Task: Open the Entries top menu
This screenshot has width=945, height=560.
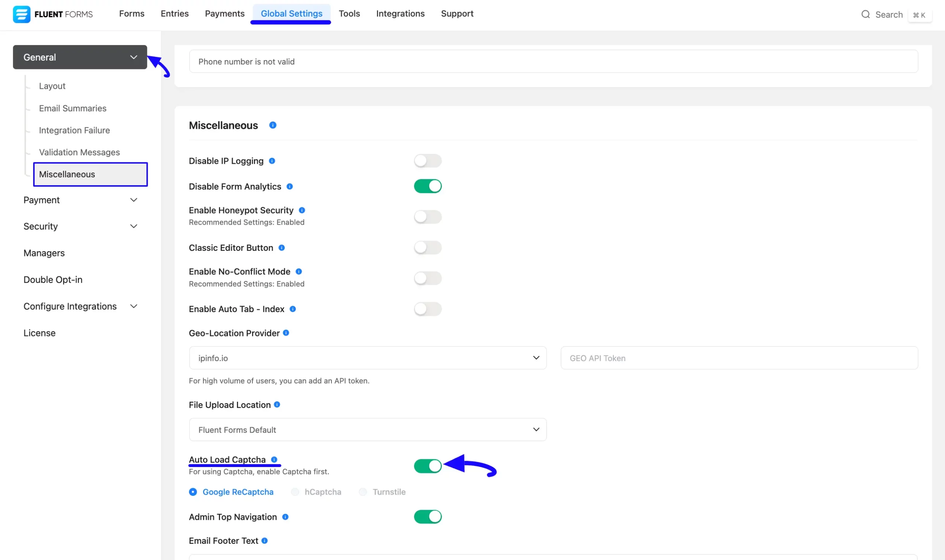Action: pos(175,14)
